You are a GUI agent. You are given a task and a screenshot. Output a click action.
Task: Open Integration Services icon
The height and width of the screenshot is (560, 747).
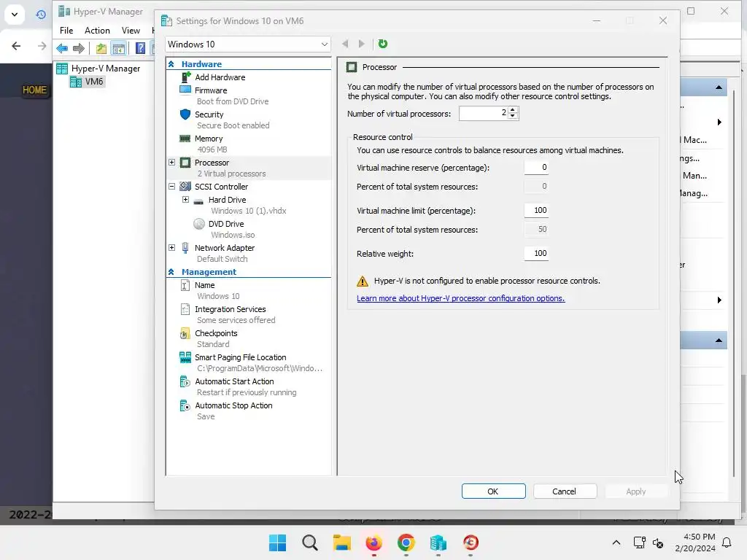point(185,309)
